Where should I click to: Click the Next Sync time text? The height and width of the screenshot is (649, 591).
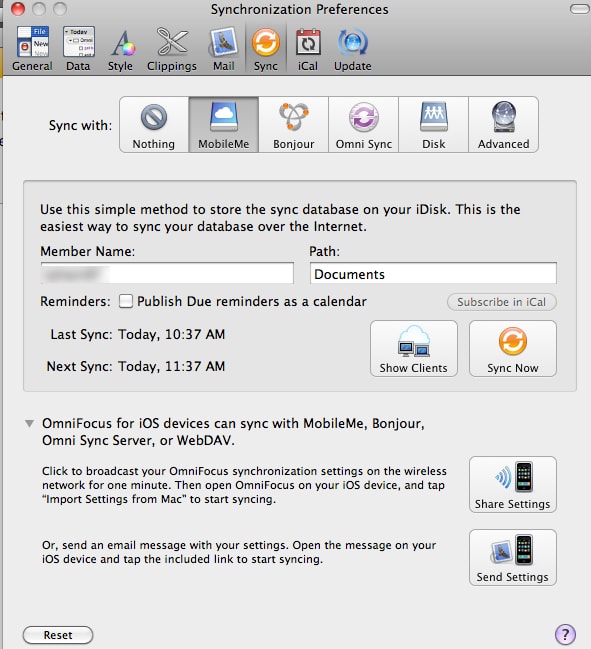click(172, 366)
